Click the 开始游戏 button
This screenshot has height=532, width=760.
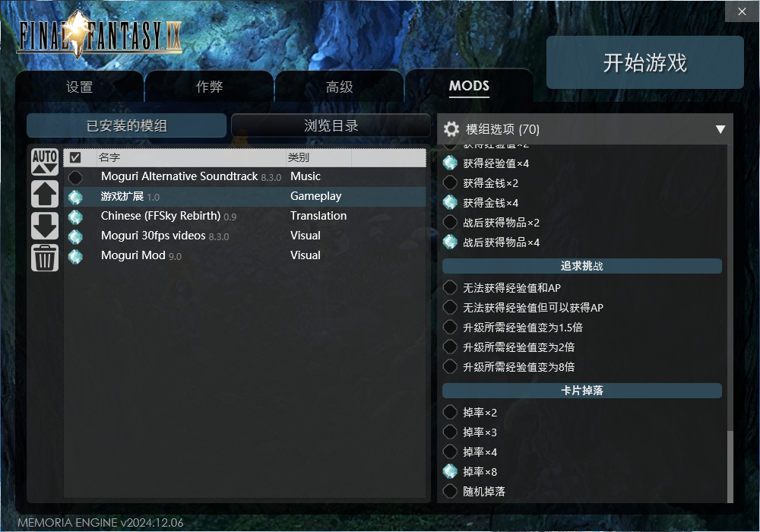point(645,62)
